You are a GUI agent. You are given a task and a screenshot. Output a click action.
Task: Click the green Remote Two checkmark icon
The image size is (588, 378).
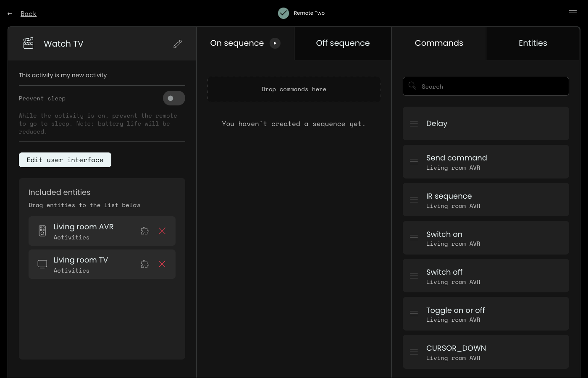point(283,13)
